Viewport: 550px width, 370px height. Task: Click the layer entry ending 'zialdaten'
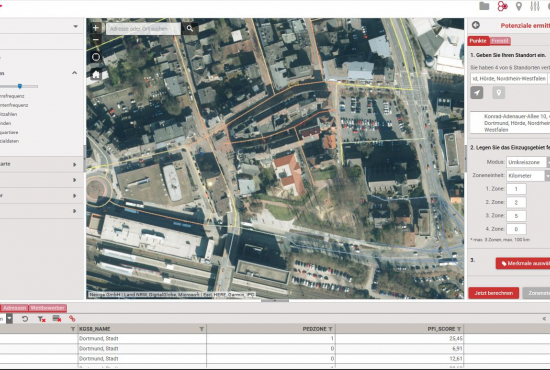tap(9, 141)
